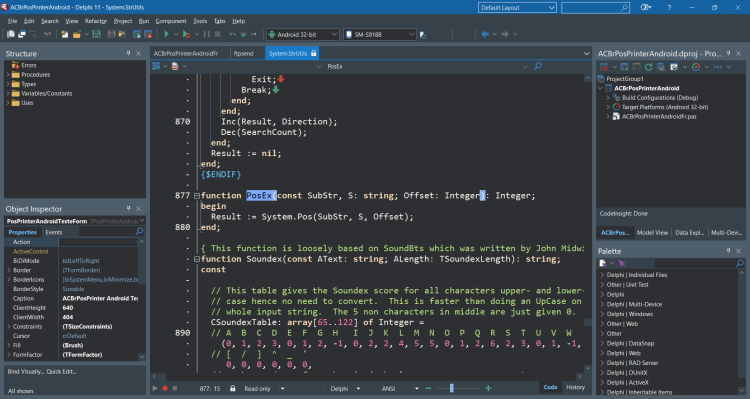Toggle the Read only lock in status bar
Viewport: 750px width, 399px height.
[x=232, y=388]
